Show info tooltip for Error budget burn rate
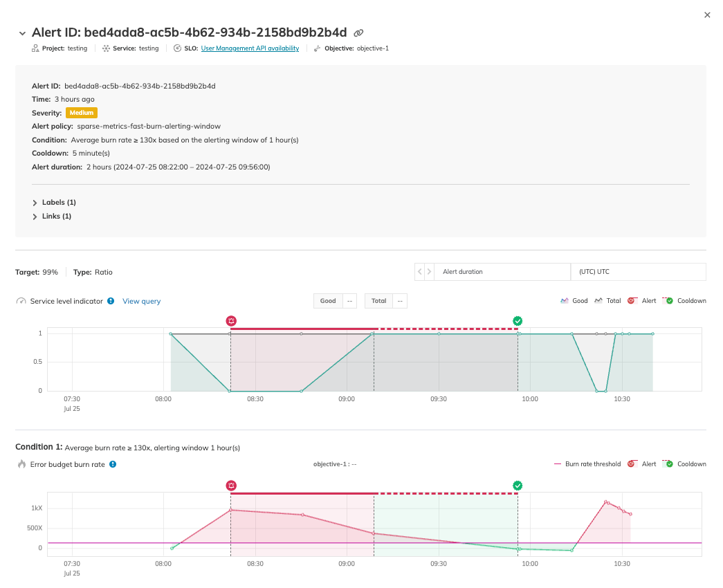 click(113, 464)
